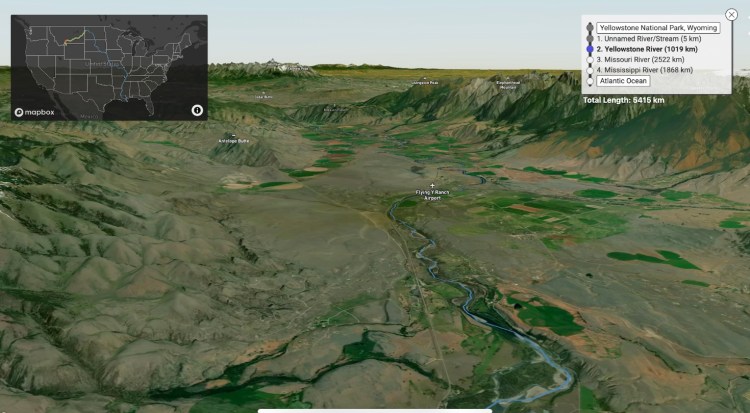Click the white bar at the bottom

click(x=375, y=411)
